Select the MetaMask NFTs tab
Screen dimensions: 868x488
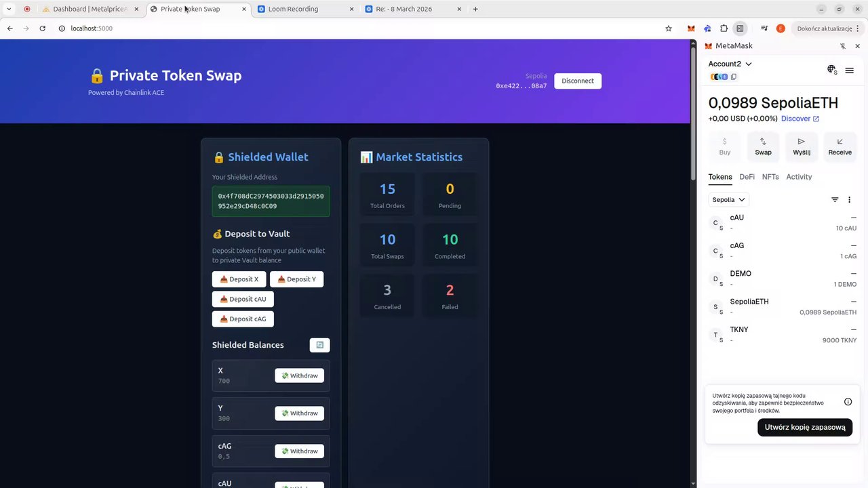click(x=770, y=177)
